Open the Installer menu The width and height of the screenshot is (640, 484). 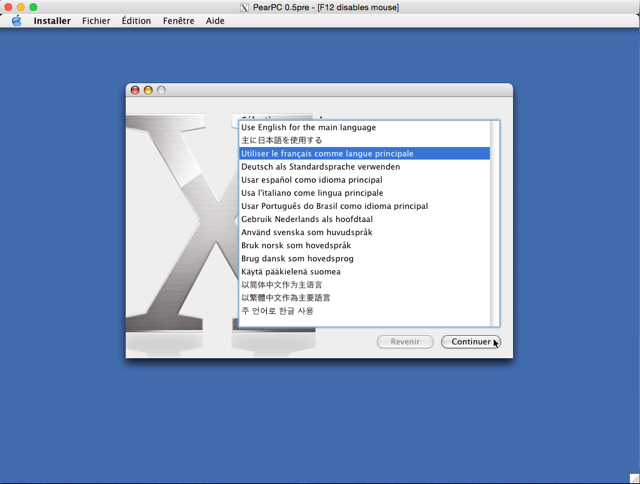point(52,21)
